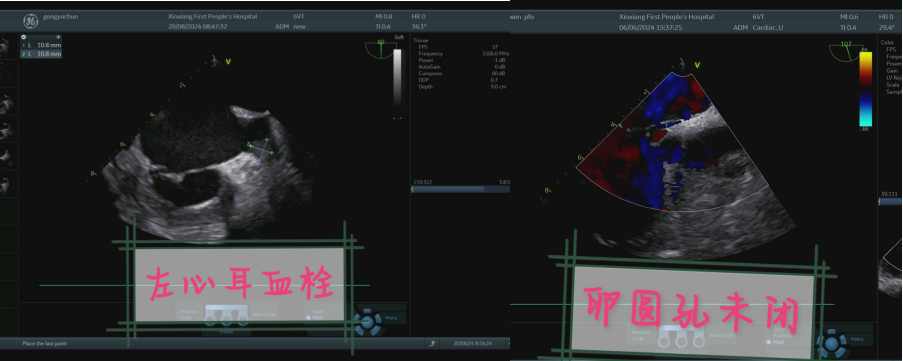The width and height of the screenshot is (903, 361).
Task: Click Next Cycle in left window
Action: click(x=263, y=314)
